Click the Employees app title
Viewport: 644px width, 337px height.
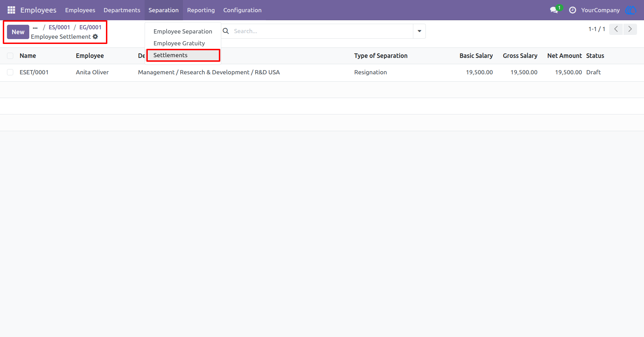(38, 10)
